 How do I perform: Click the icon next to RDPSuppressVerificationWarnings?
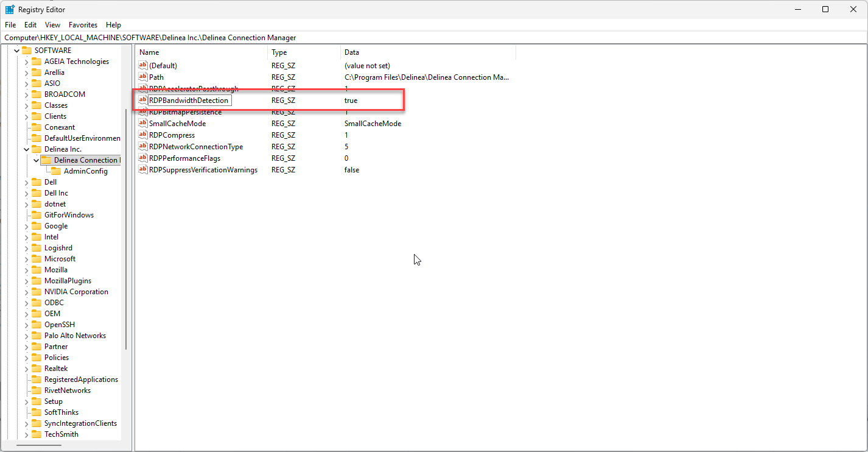click(143, 170)
